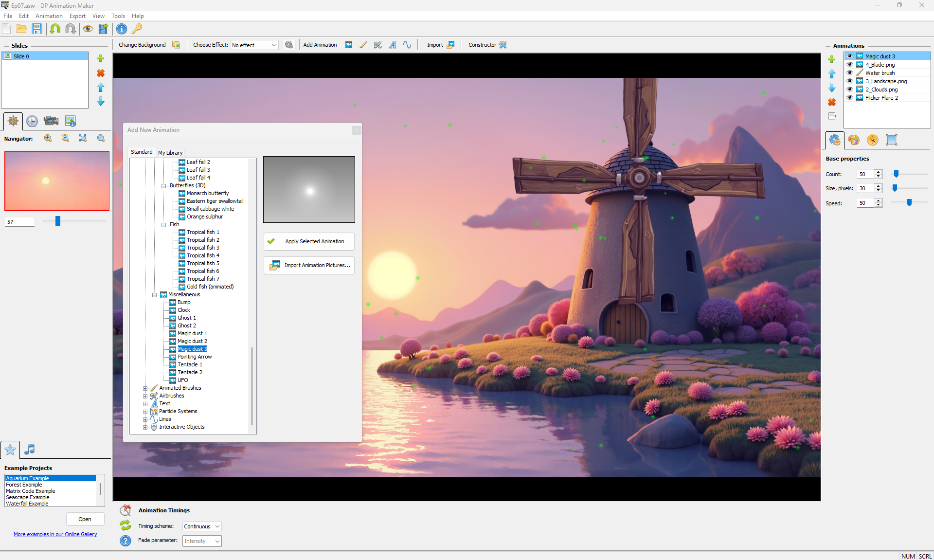Open the Animation menu
The image size is (934, 560).
(x=49, y=16)
